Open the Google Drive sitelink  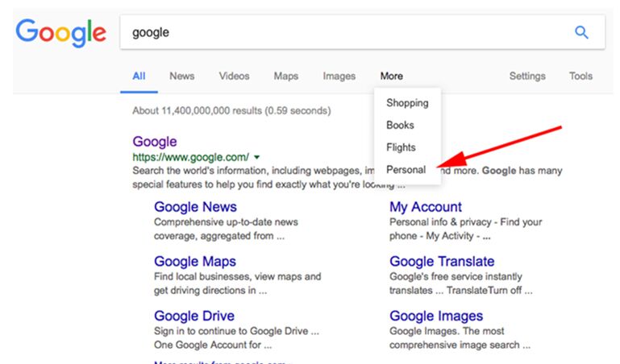[x=194, y=316]
